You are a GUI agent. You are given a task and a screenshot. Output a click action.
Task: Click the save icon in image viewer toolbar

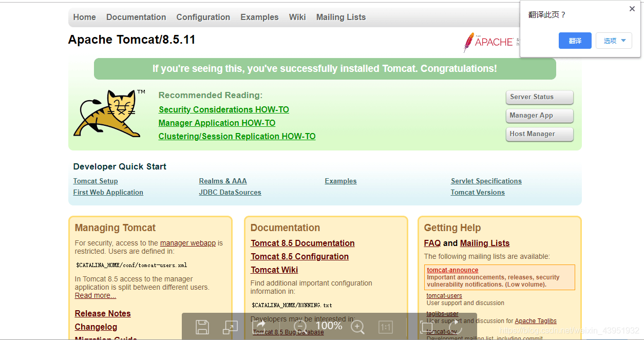202,327
